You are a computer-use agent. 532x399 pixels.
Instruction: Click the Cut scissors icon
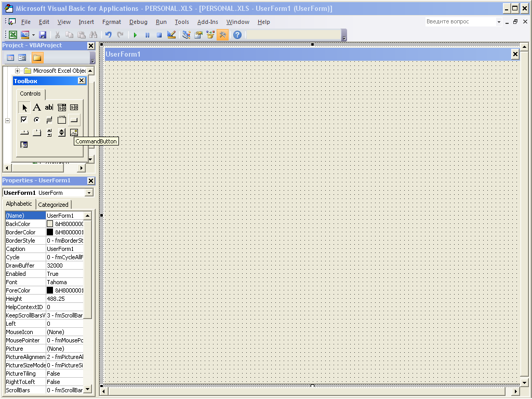pyautogui.click(x=57, y=35)
